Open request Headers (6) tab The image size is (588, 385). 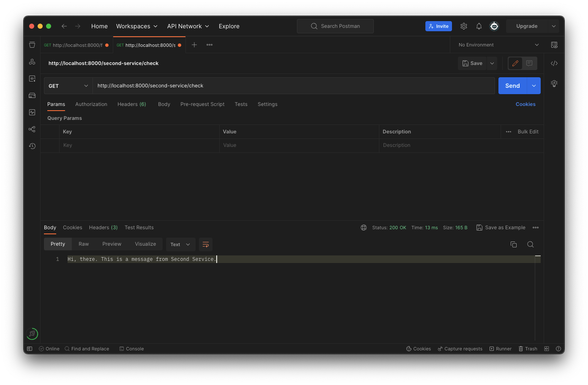[132, 104]
